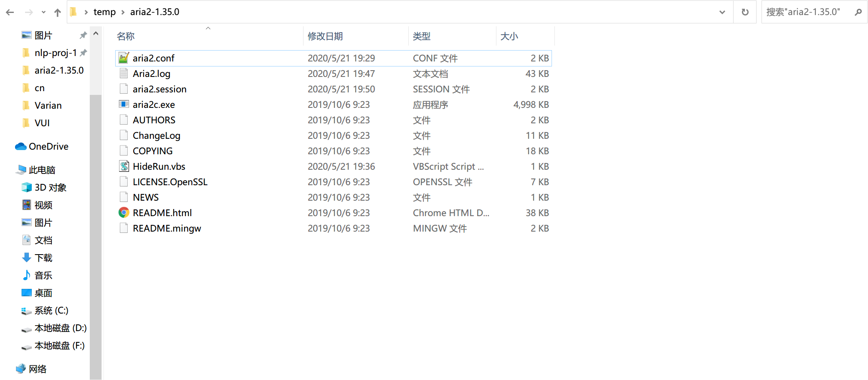Viewport: 868px width, 380px height.
Task: Open 3D 对象 folder
Action: (x=50, y=187)
